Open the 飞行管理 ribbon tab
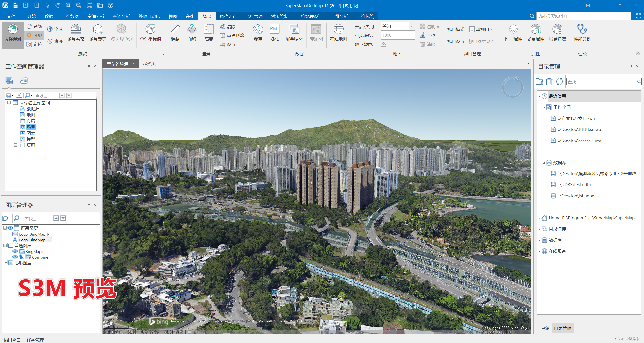Viewport: 644px width, 343px height. point(254,16)
